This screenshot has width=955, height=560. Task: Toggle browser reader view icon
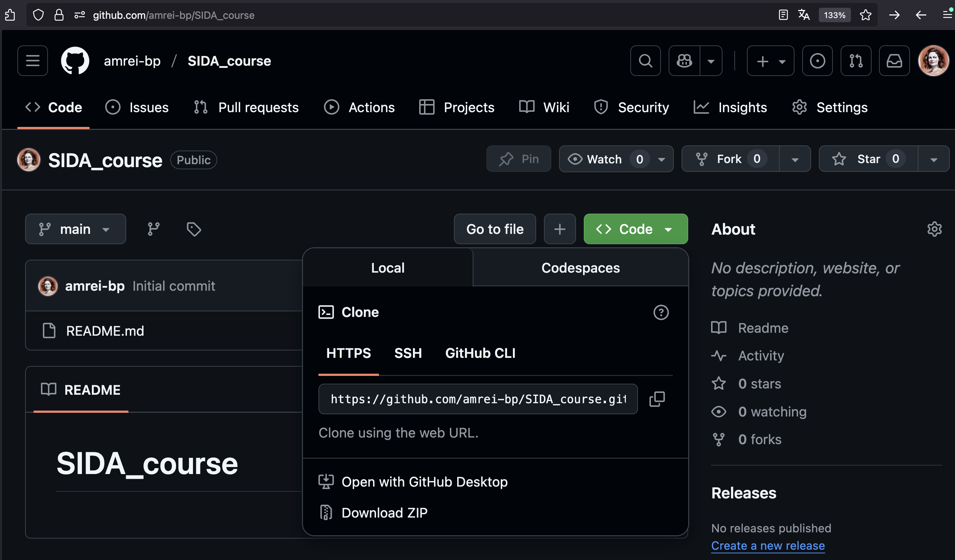pos(783,15)
